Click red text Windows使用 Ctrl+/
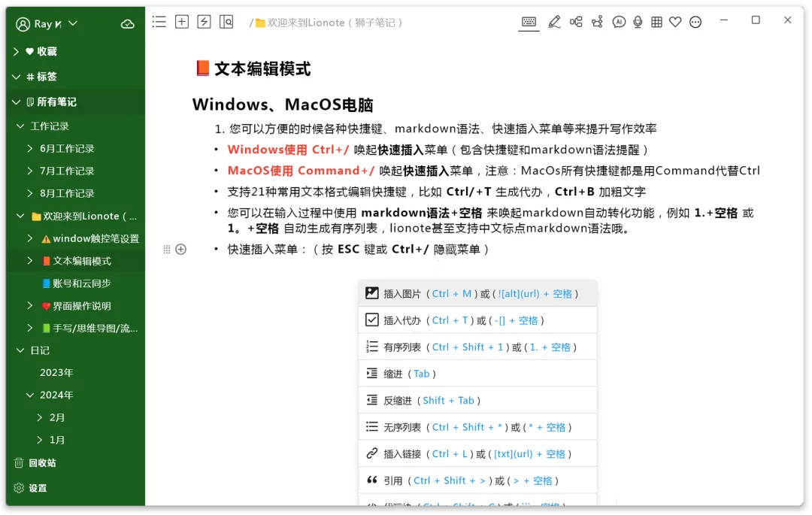The image size is (812, 515). click(x=289, y=150)
